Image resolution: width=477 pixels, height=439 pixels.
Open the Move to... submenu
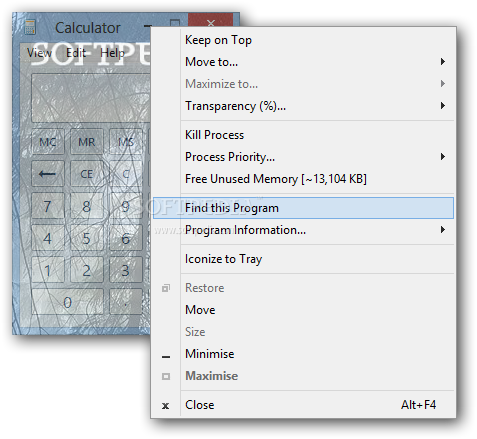click(x=303, y=62)
